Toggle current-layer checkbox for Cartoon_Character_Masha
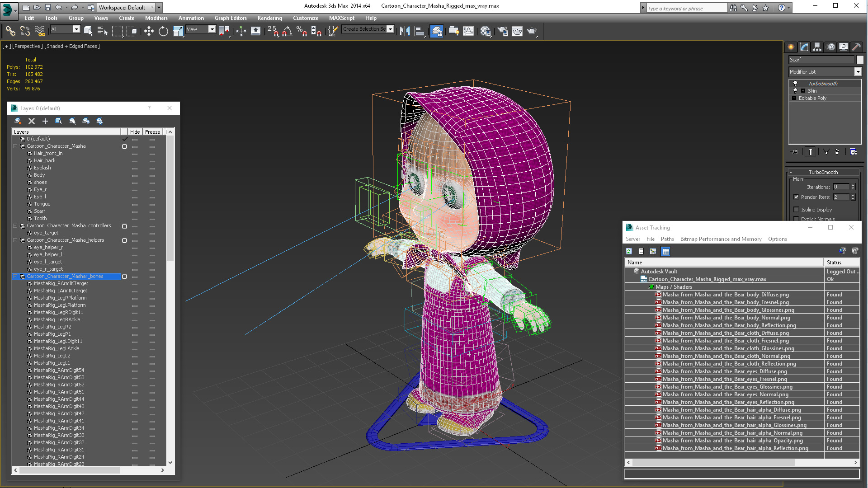Screen dimensions: 868x488 click(x=124, y=146)
